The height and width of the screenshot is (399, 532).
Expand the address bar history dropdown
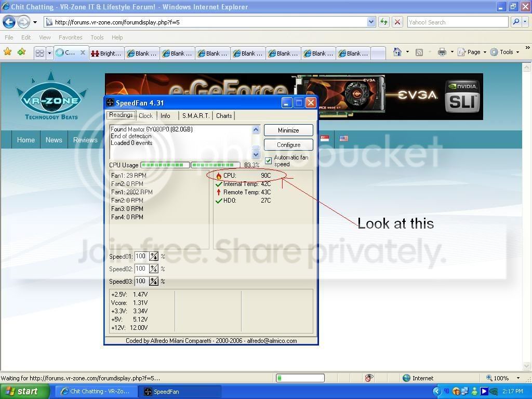[371, 22]
